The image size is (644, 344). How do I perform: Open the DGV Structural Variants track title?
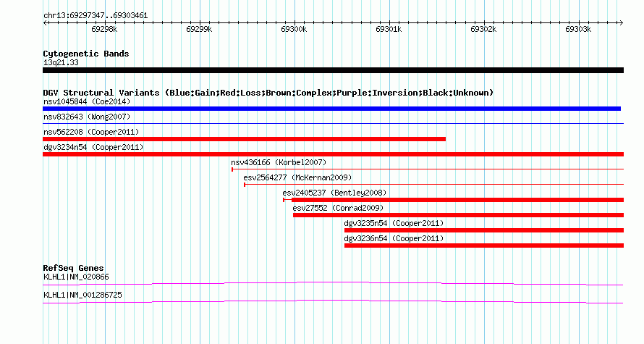tap(268, 93)
